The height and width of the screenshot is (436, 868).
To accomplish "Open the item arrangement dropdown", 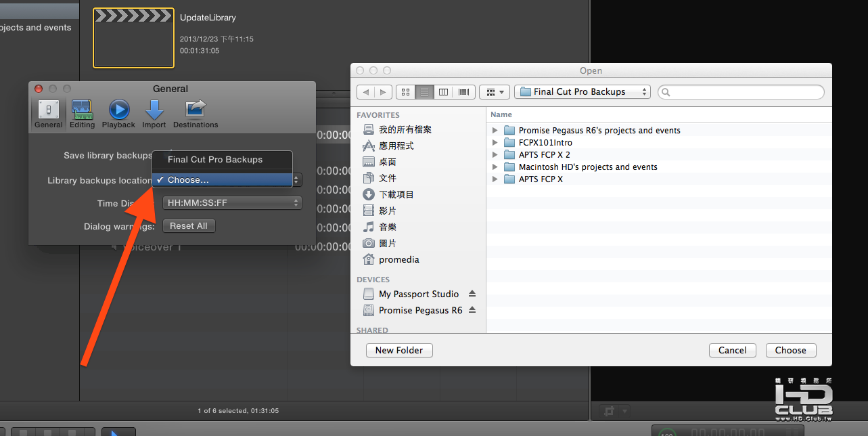I will (x=495, y=92).
